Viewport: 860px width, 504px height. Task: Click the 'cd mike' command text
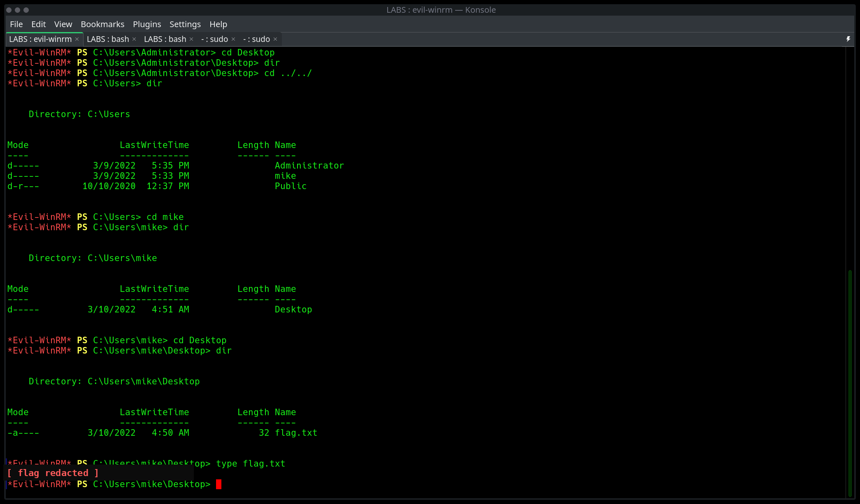pos(165,217)
